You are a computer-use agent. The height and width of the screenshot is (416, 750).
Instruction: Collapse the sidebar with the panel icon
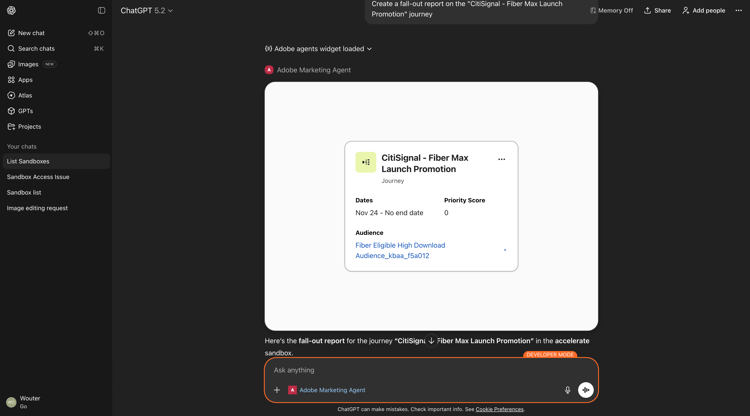coord(101,11)
